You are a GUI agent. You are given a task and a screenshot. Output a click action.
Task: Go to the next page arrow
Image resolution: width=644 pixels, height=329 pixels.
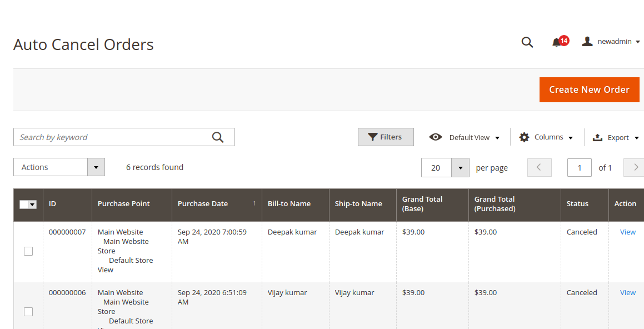click(635, 168)
